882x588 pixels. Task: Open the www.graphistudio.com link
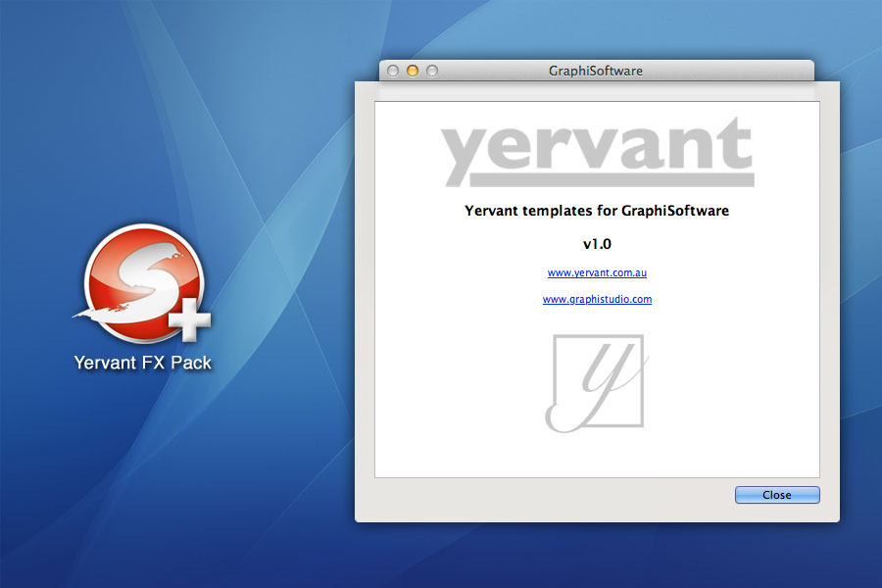click(597, 299)
